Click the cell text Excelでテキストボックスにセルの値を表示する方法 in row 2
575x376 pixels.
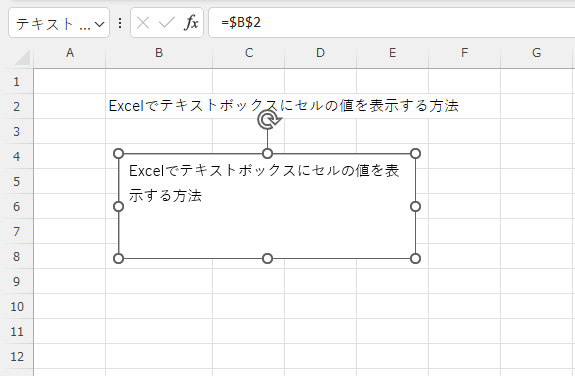coord(283,106)
